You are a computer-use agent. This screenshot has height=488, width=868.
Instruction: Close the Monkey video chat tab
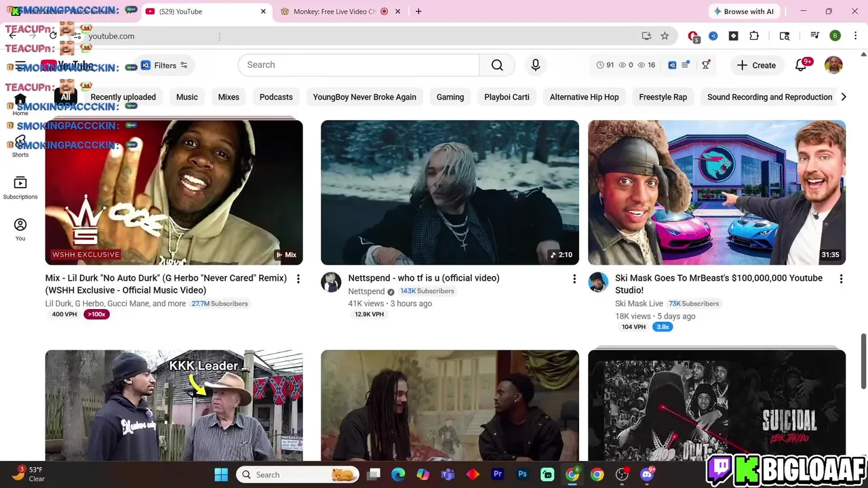point(398,12)
